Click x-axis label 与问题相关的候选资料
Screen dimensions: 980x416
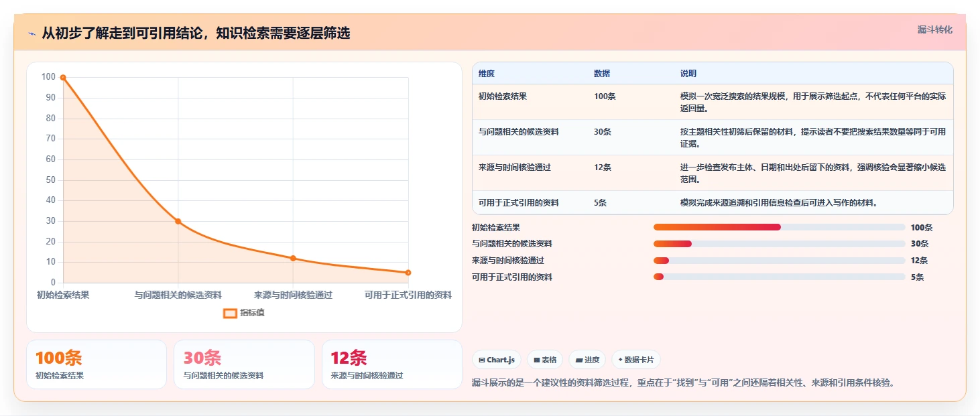click(x=178, y=295)
